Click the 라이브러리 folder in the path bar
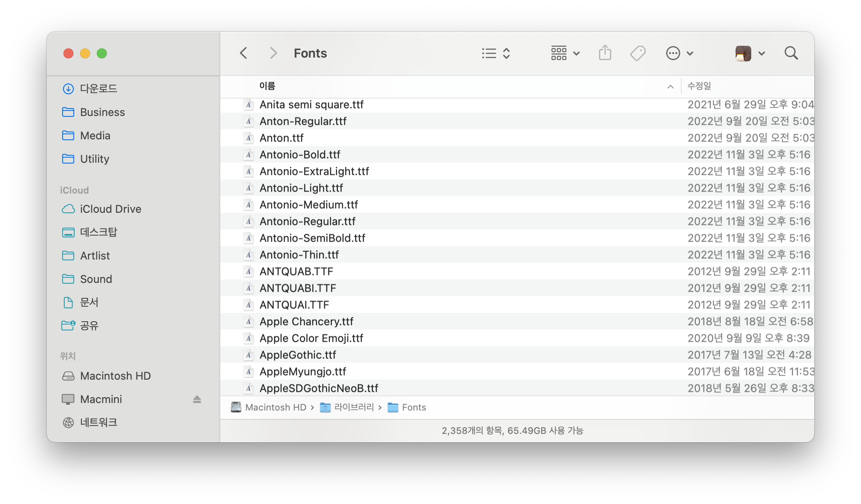 click(354, 408)
